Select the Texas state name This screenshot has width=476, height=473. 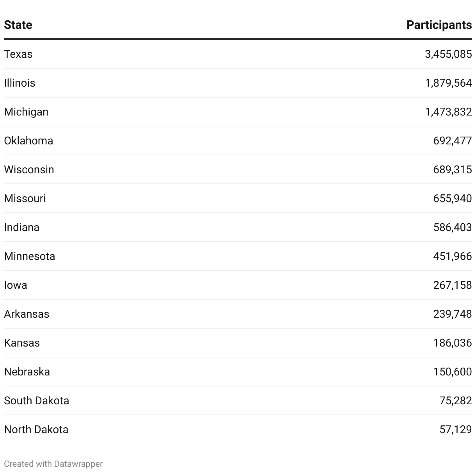(x=18, y=54)
